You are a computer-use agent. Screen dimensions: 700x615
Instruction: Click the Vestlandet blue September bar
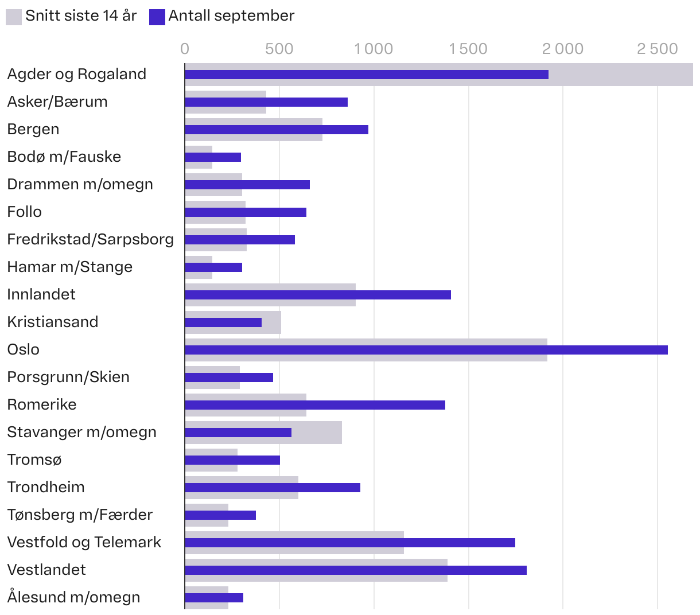tap(355, 570)
